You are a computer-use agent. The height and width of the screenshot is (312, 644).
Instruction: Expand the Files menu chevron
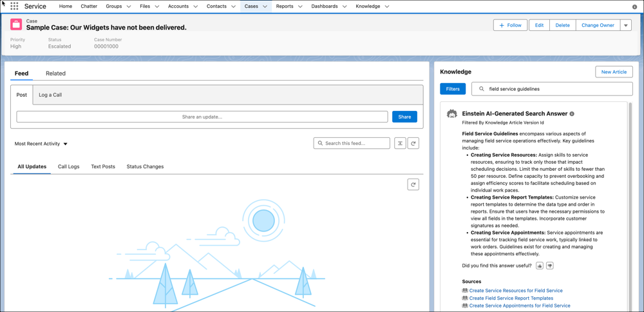(x=157, y=6)
